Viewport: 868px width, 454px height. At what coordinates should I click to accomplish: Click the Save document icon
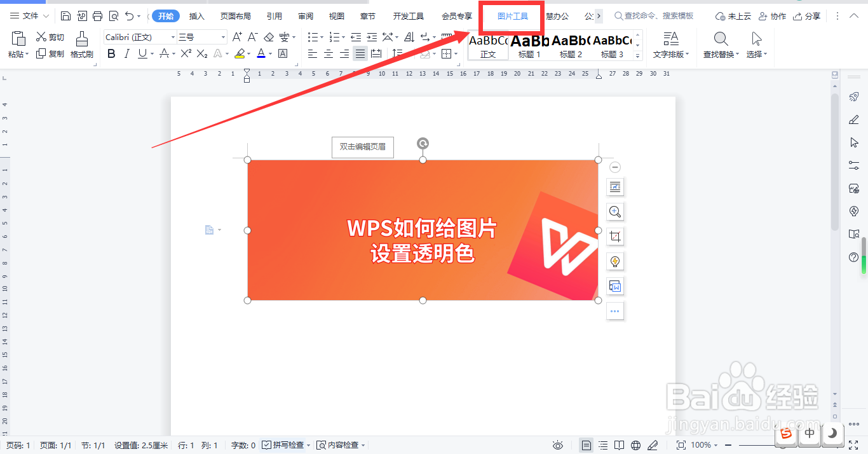66,16
